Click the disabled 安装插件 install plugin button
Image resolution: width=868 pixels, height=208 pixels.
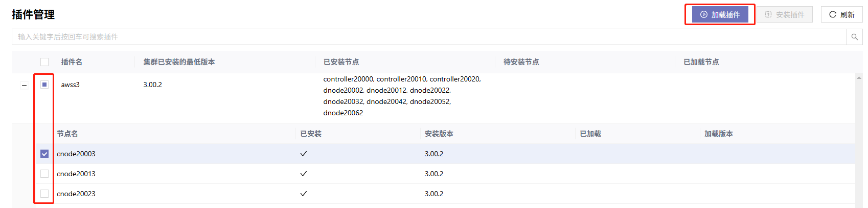point(784,14)
